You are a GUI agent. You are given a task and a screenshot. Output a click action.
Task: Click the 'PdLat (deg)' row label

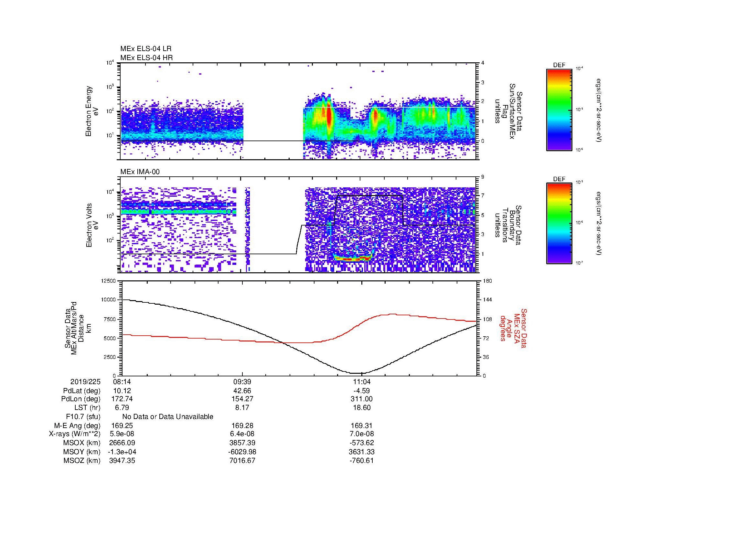(82, 391)
